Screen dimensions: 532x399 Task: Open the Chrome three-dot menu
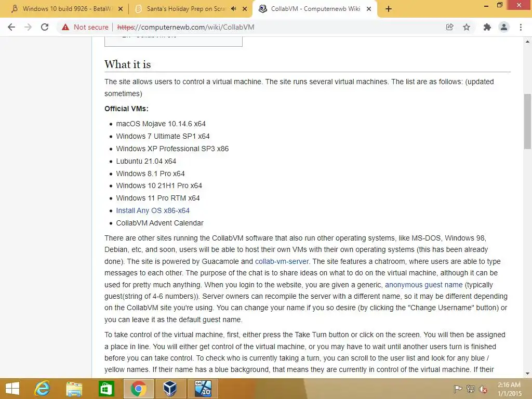point(521,27)
